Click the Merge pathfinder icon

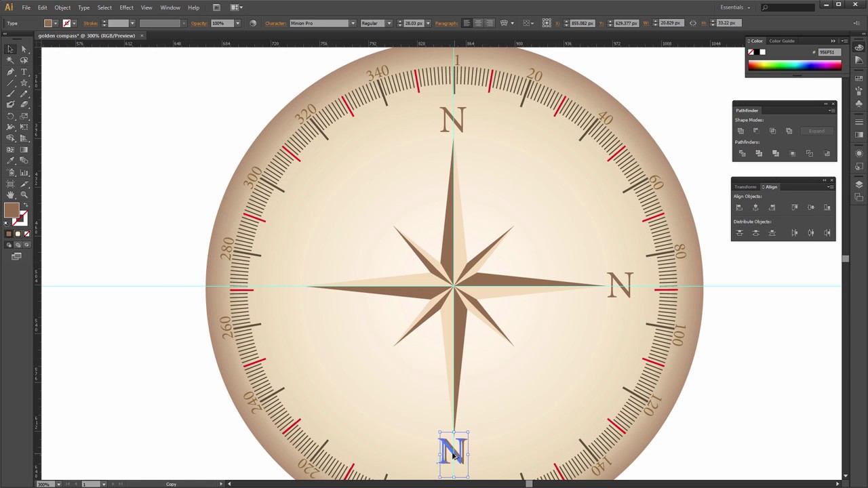click(776, 153)
